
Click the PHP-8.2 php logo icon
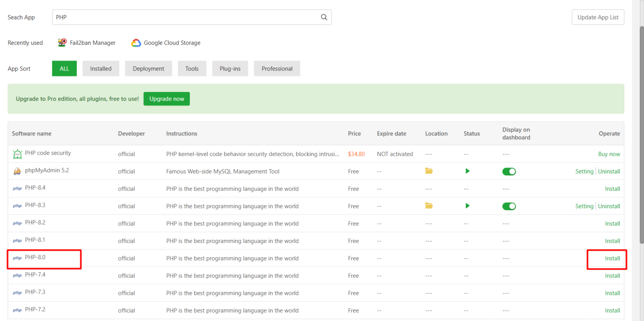17,224
